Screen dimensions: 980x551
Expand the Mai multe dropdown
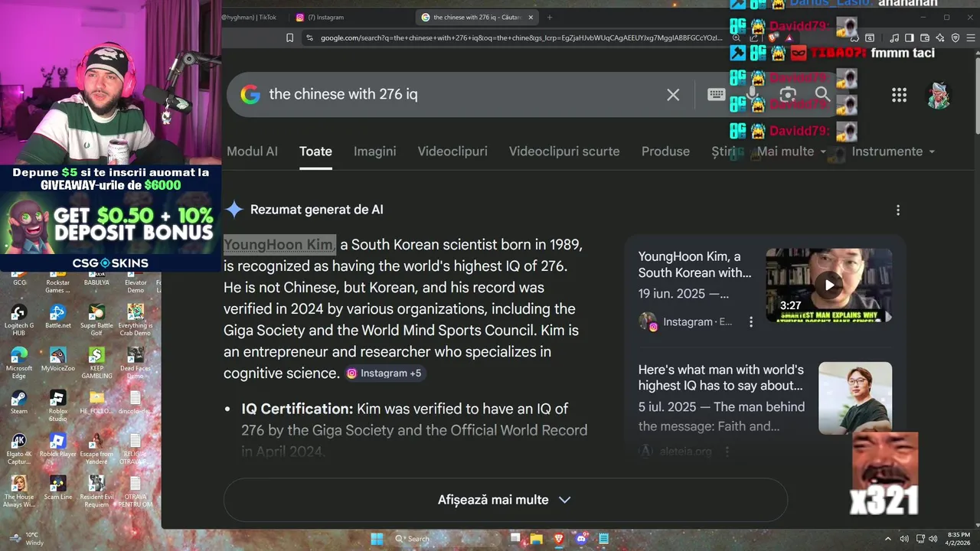791,152
